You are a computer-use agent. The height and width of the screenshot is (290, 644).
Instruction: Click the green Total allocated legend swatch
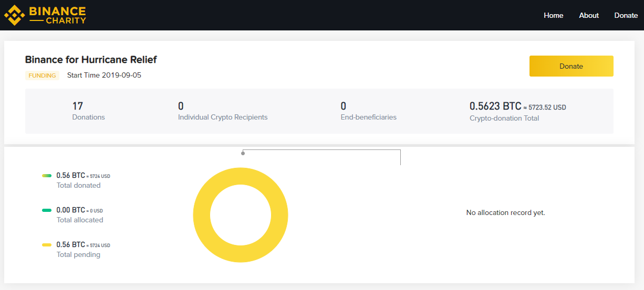47,210
